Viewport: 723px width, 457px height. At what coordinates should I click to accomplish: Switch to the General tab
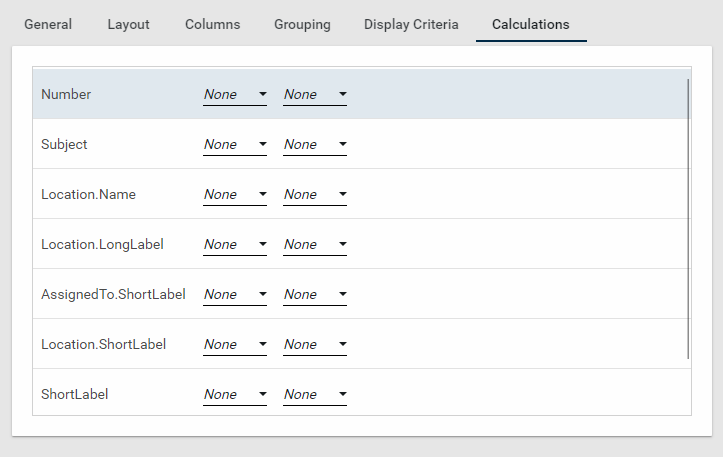[48, 24]
